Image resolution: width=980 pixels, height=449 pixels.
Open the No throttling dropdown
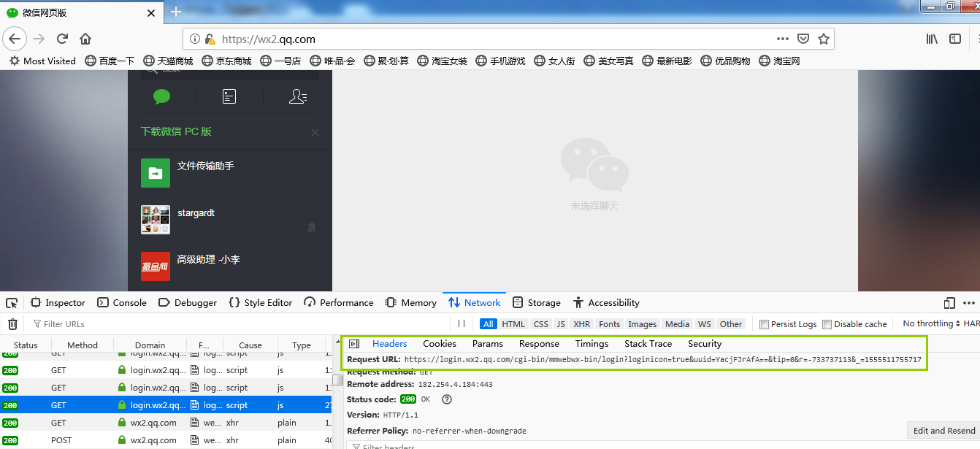coord(932,324)
